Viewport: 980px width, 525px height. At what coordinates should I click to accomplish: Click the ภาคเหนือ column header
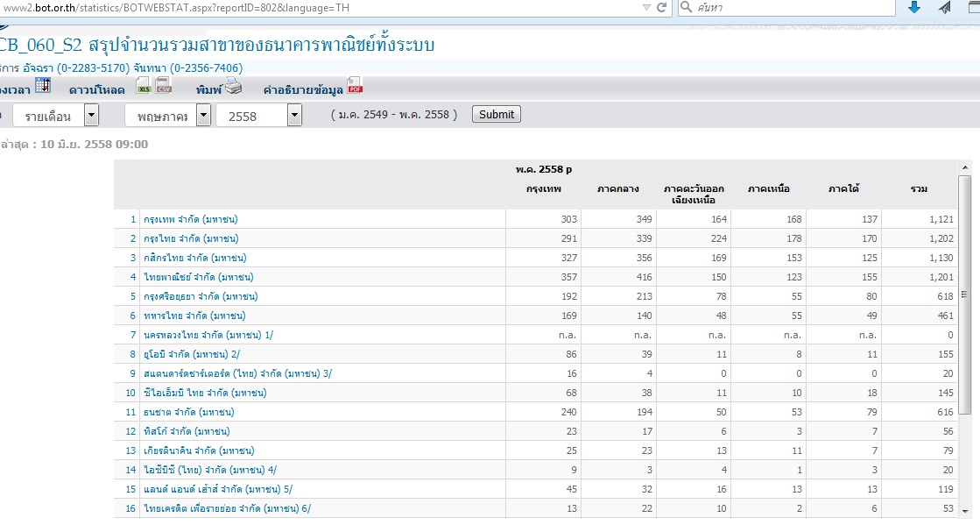click(769, 189)
